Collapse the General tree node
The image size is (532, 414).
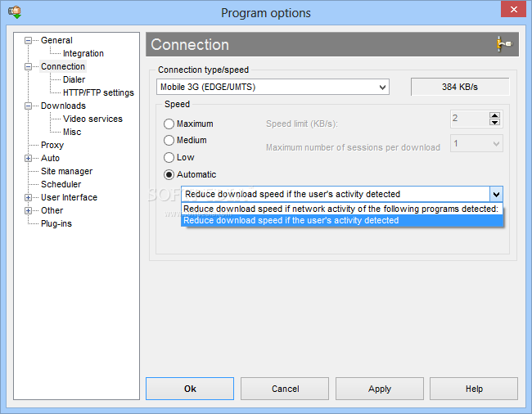pyautogui.click(x=28, y=40)
